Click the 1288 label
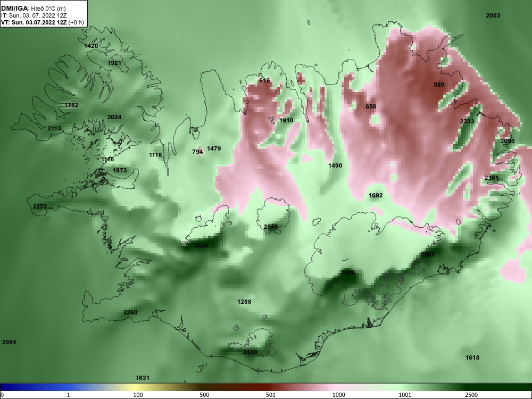 (x=244, y=302)
